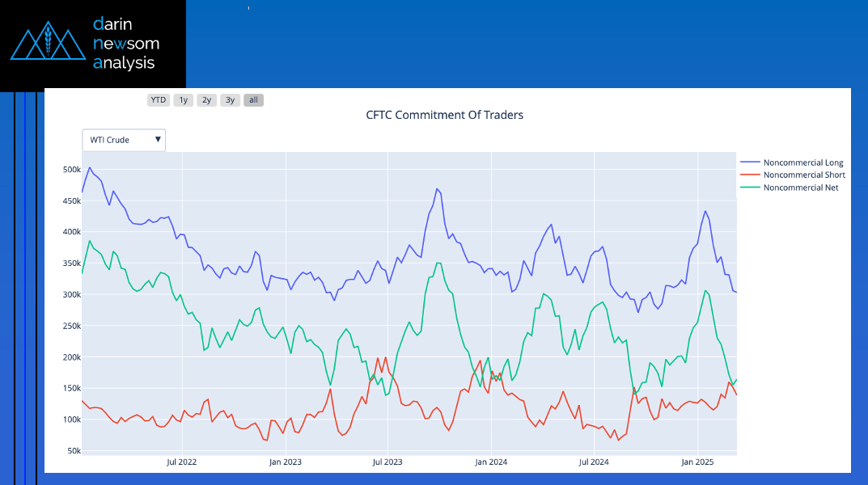Toggle Noncommercial Net series visibility
This screenshot has width=868, height=485.
click(x=801, y=188)
